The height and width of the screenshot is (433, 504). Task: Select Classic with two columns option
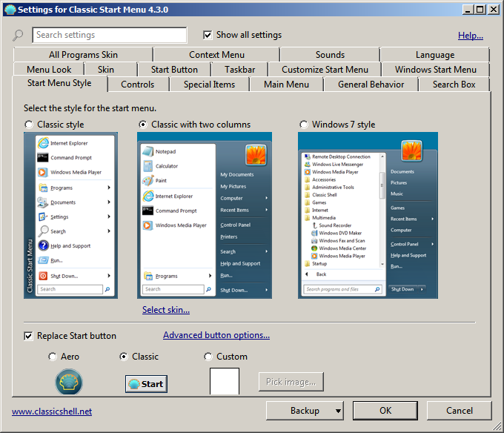[x=143, y=125]
